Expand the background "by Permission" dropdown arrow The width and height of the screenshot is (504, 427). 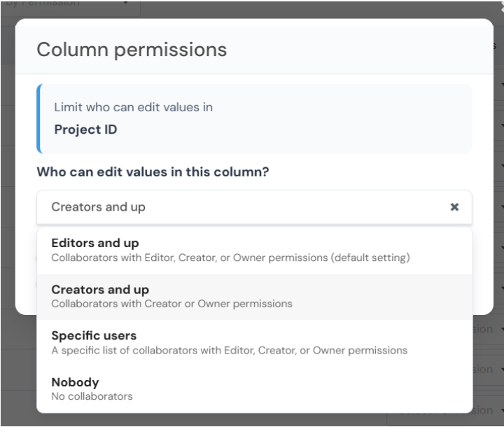point(127,4)
